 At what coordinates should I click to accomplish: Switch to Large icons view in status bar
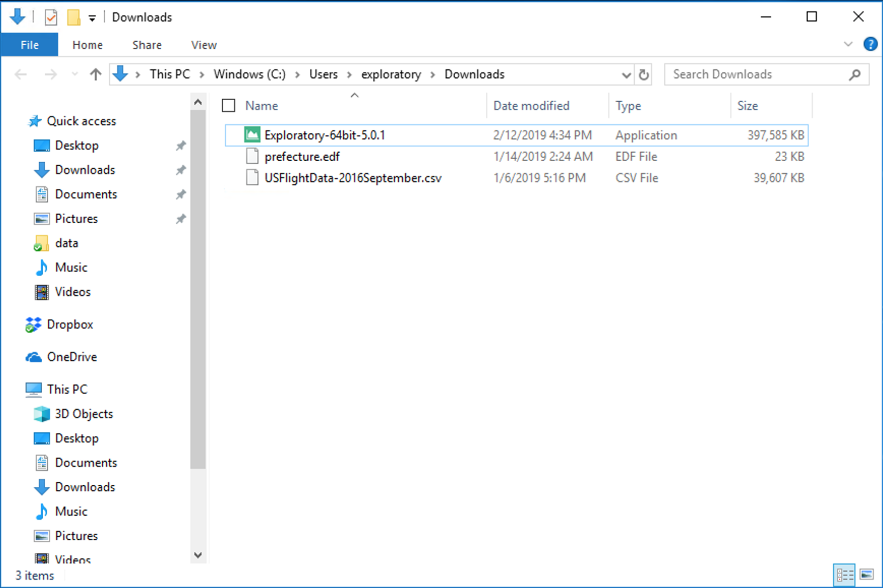tap(867, 575)
